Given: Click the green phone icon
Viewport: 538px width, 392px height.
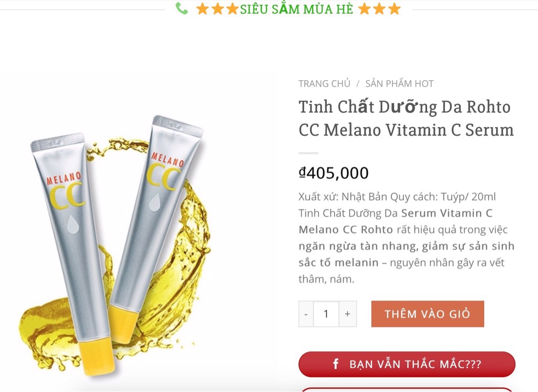Looking at the screenshot, I should coord(182,8).
